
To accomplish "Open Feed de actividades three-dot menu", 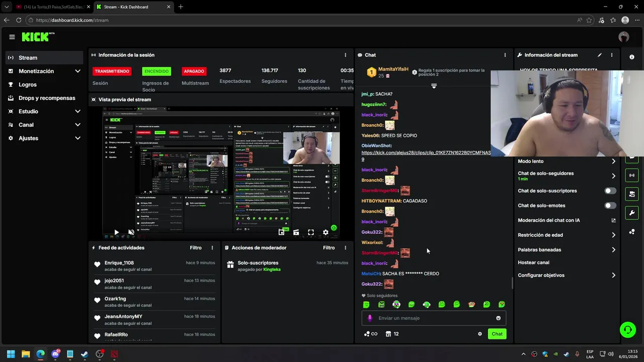I will coord(212,248).
